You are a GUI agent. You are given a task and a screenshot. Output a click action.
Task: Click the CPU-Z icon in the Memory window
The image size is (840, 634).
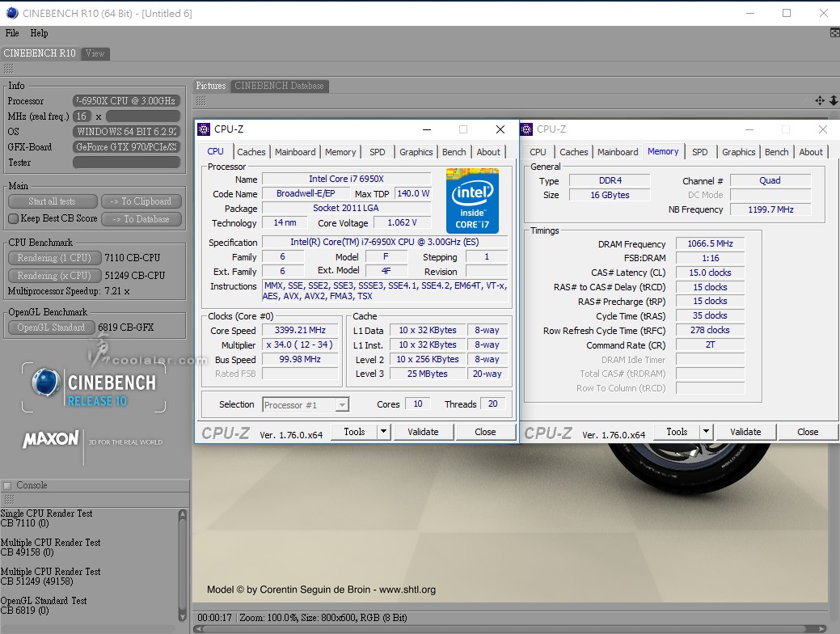(526, 129)
